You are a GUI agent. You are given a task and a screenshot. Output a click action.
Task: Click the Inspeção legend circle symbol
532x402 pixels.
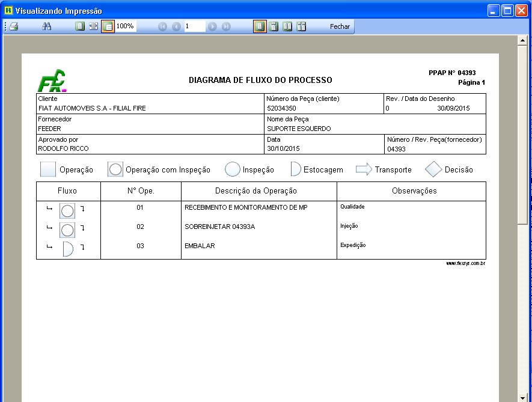tap(233, 169)
